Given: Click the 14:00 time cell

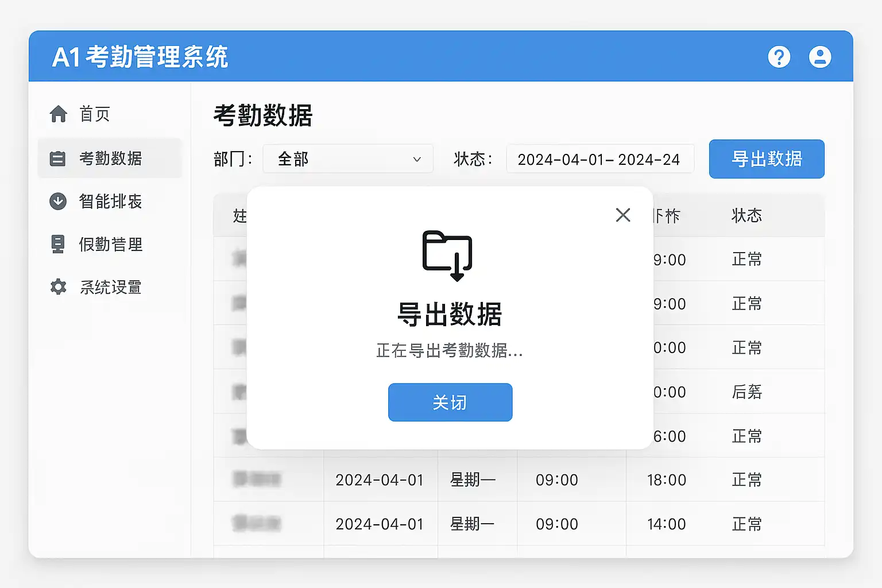Looking at the screenshot, I should 667,524.
